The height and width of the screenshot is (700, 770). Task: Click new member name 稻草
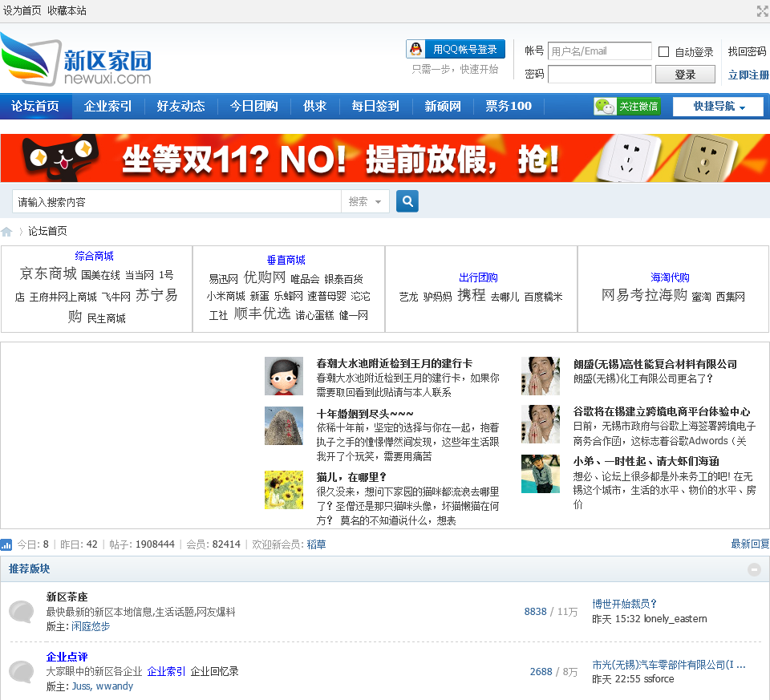click(316, 544)
